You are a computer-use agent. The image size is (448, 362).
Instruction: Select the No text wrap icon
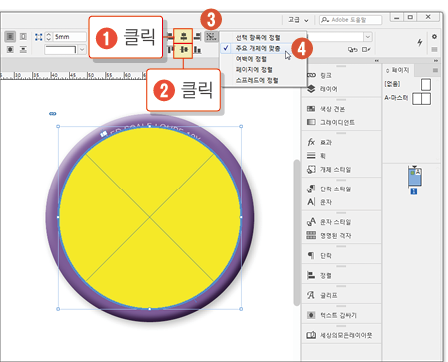[x=10, y=36]
